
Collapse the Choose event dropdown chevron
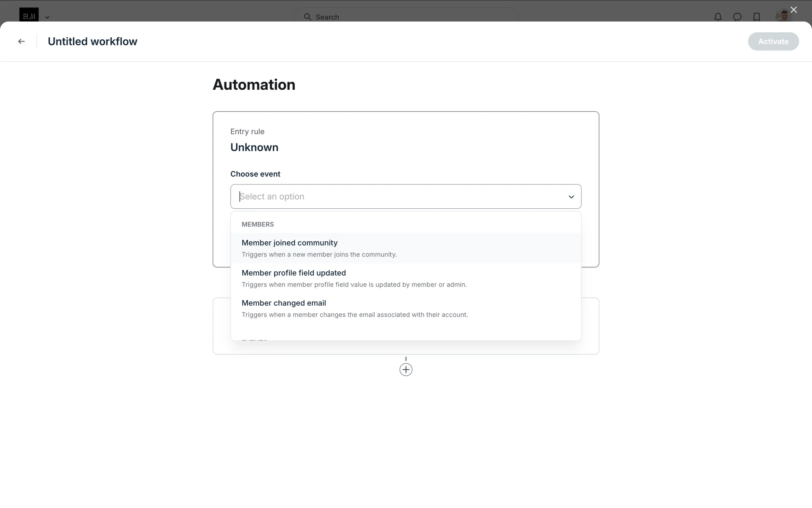click(x=571, y=197)
